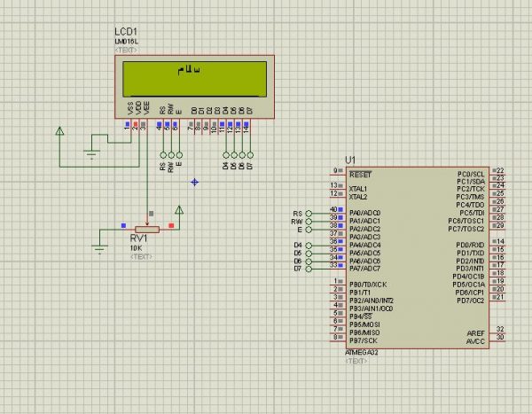Image resolution: width=532 pixels, height=414 pixels.
Task: Select the E terminal circle beside ATmega32
Action: 309,230
